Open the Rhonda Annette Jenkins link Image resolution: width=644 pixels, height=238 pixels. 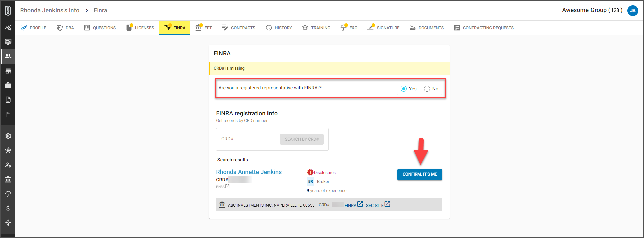[x=249, y=172]
